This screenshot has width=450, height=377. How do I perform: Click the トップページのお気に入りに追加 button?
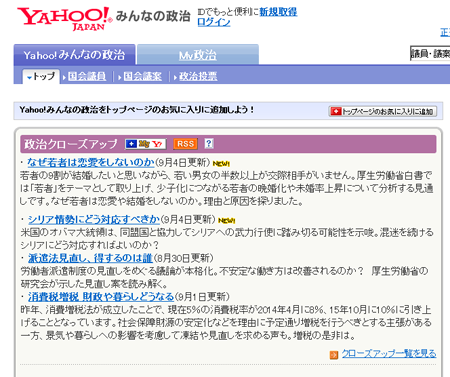[x=383, y=111]
